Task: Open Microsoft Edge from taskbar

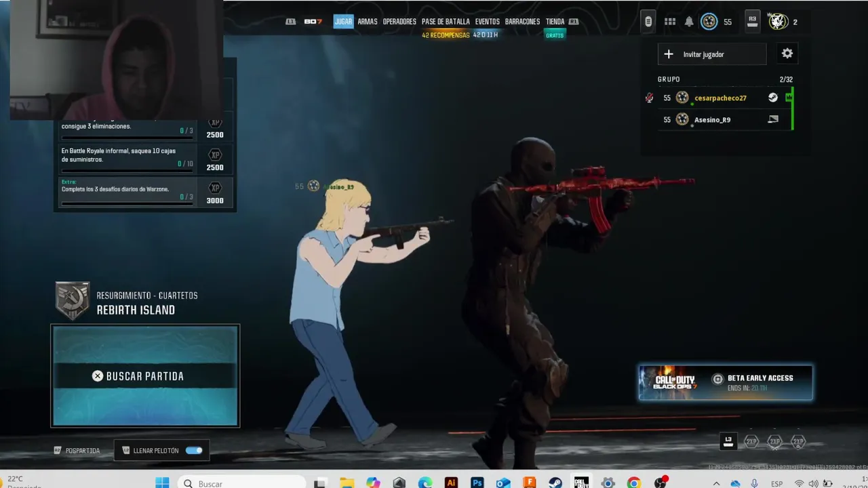Action: 425,483
